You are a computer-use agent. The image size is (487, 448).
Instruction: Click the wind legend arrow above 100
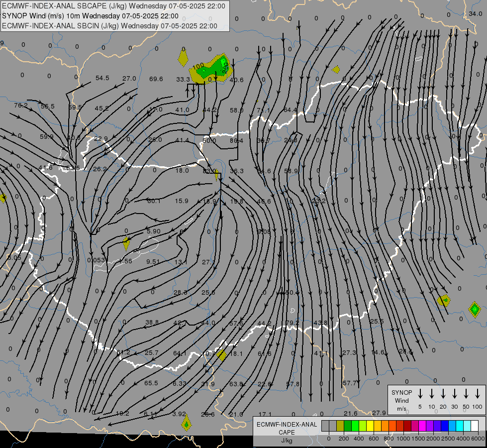pyautogui.click(x=478, y=394)
